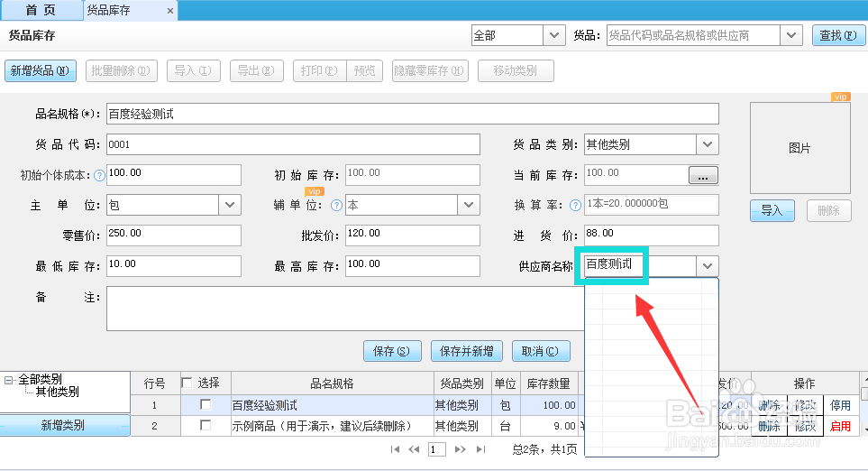Tick the select-all checkbox in 选择 header
868x471 pixels.
(x=187, y=383)
